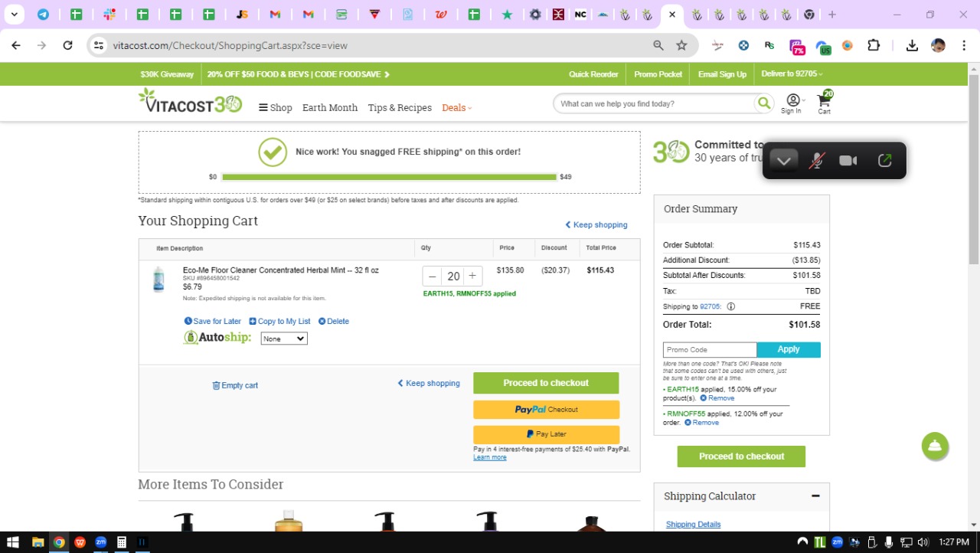The height and width of the screenshot is (553, 980).
Task: Click the Promo Code input field
Action: pos(710,350)
